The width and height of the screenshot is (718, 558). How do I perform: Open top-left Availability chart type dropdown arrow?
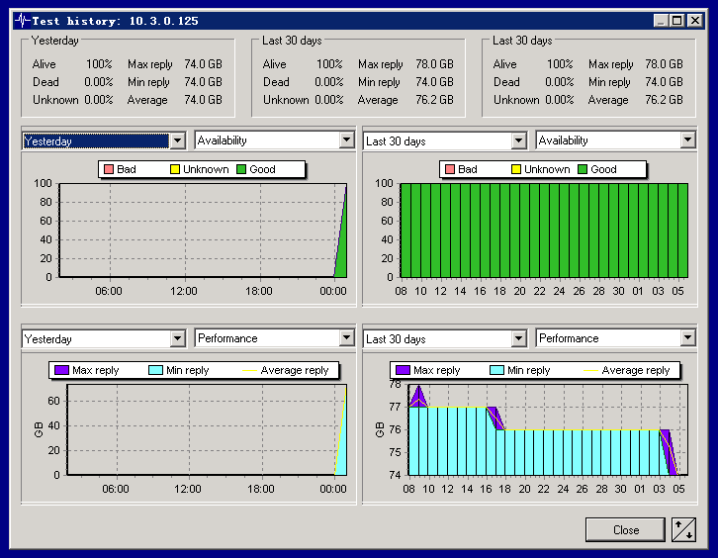pyautogui.click(x=347, y=140)
